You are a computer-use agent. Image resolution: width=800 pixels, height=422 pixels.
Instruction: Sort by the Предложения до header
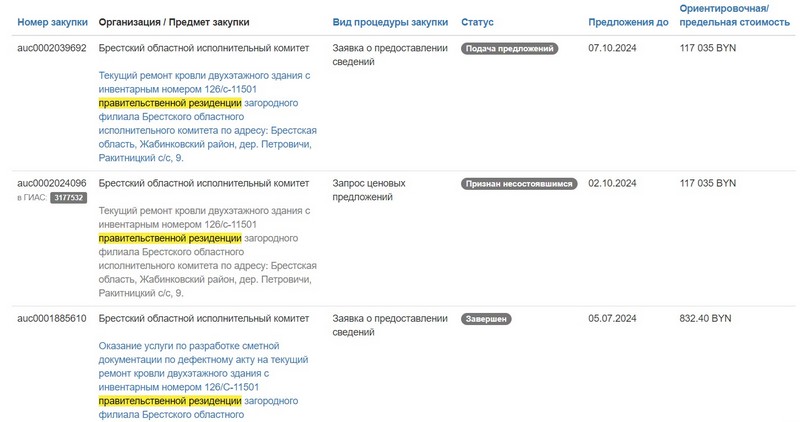click(x=628, y=22)
